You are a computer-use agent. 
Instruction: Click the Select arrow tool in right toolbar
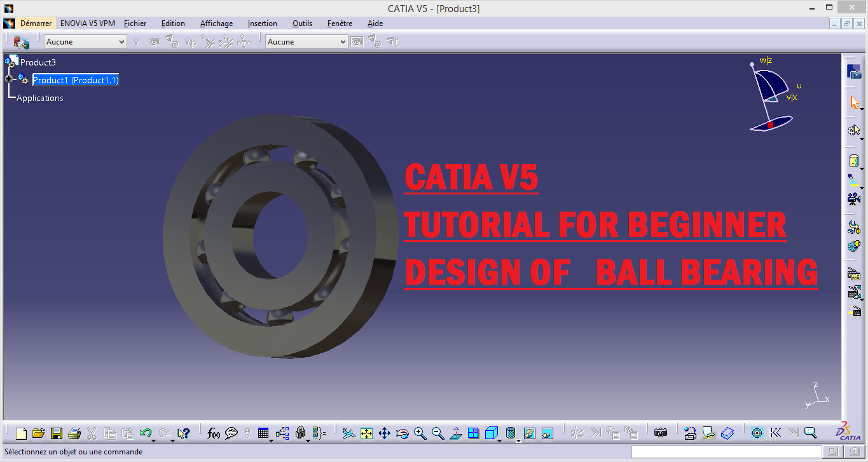pyautogui.click(x=854, y=102)
